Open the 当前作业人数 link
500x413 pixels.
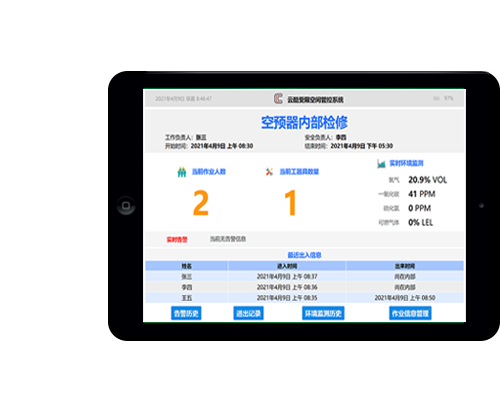tap(209, 172)
